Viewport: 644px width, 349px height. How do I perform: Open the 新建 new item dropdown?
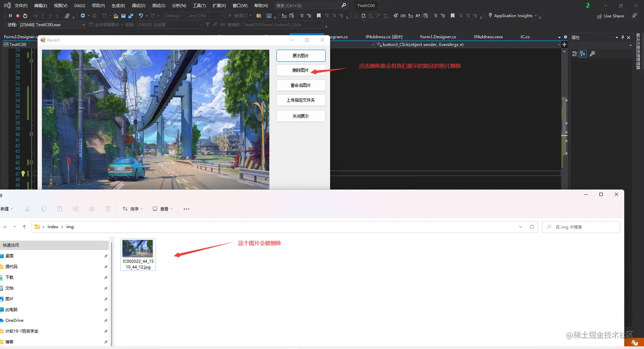tap(6, 209)
